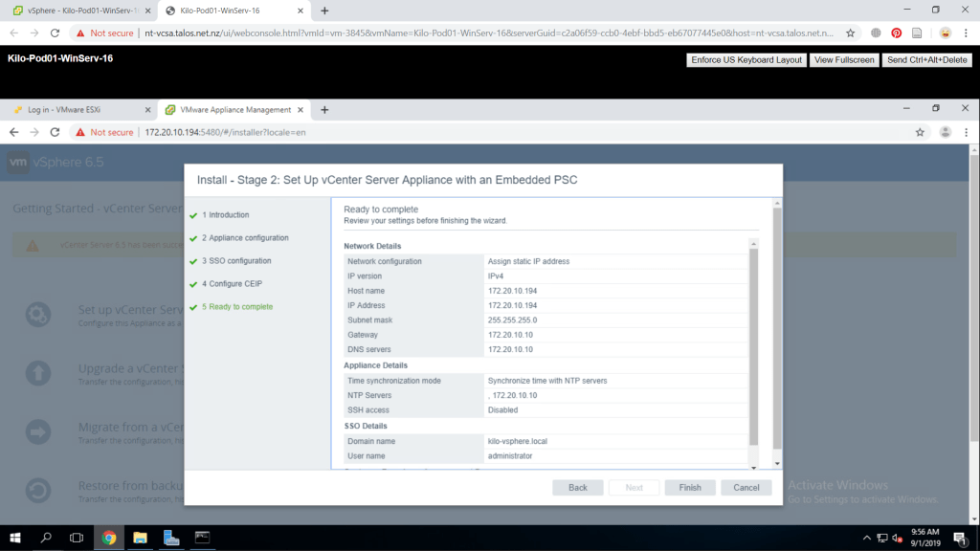The image size is (980, 551).
Task: Click the Back button in the wizard
Action: [577, 487]
